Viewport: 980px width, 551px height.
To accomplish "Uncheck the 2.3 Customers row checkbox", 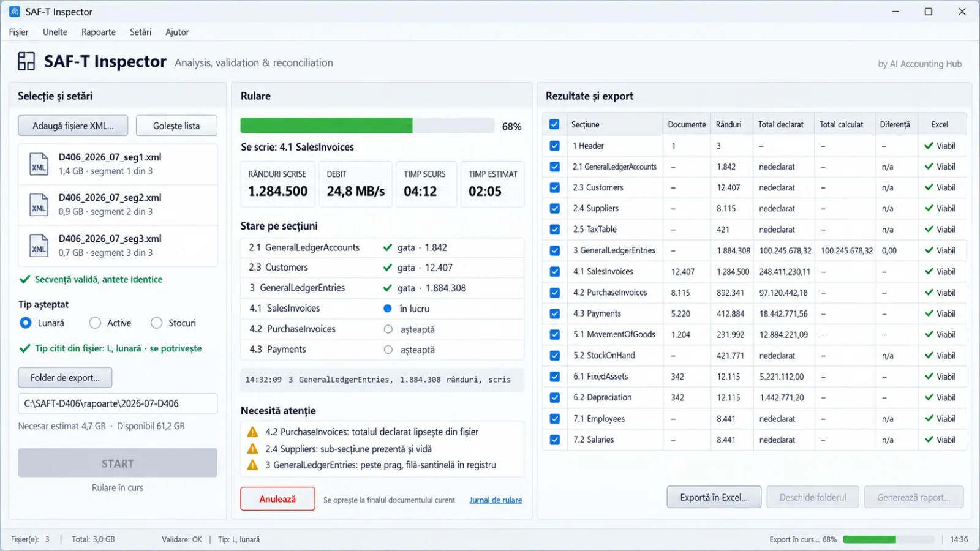I will pyautogui.click(x=554, y=187).
